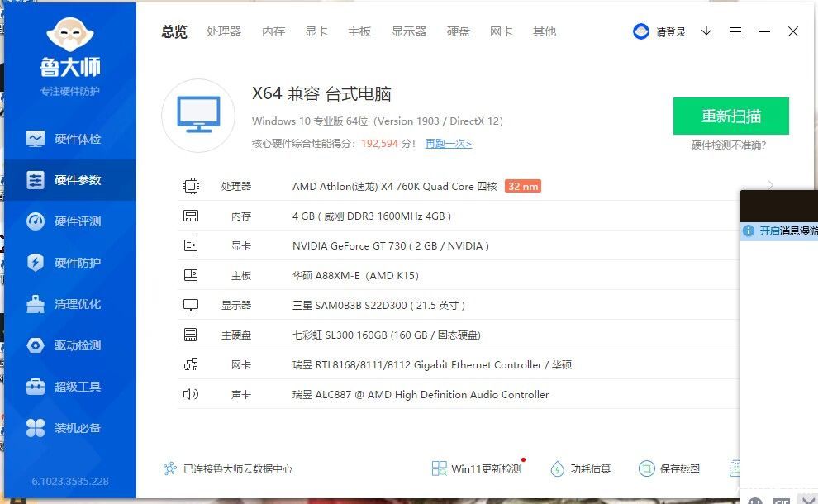The height and width of the screenshot is (504, 818).
Task: Click the 请登录 login link
Action: (x=671, y=32)
